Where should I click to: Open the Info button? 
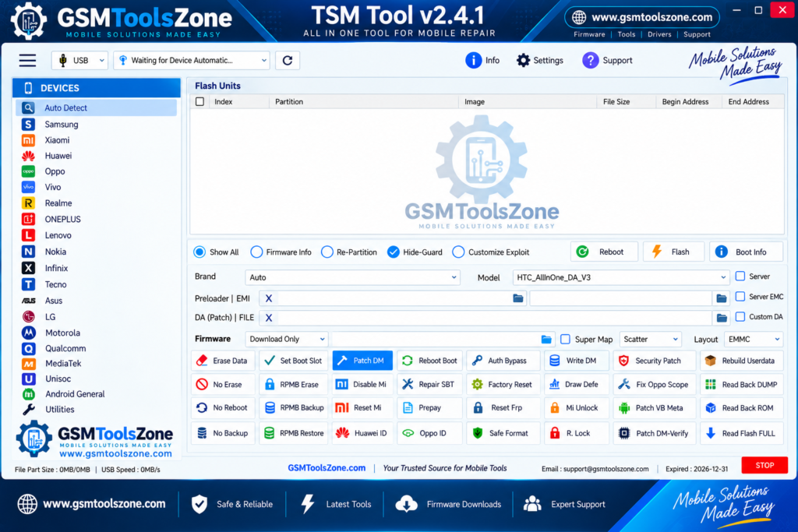482,61
